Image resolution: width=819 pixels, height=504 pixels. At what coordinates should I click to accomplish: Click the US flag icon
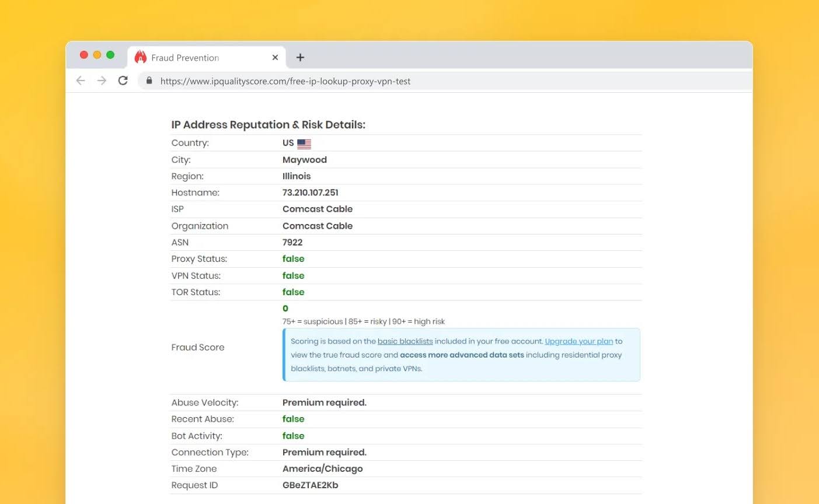point(304,143)
